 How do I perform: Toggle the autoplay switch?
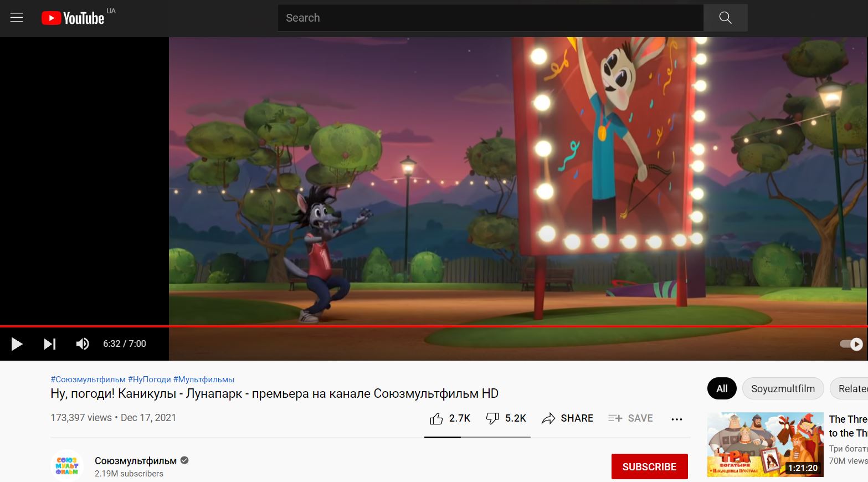click(x=851, y=344)
